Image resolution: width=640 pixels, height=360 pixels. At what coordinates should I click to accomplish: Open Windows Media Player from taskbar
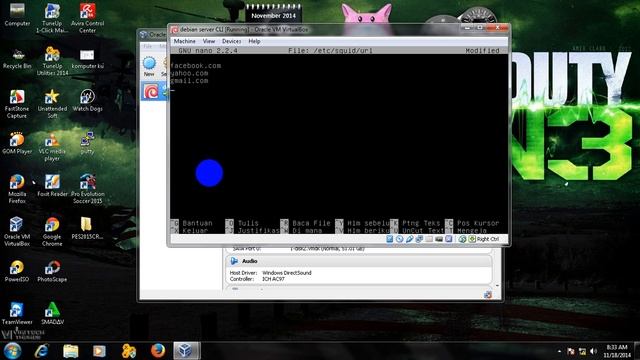(99, 351)
